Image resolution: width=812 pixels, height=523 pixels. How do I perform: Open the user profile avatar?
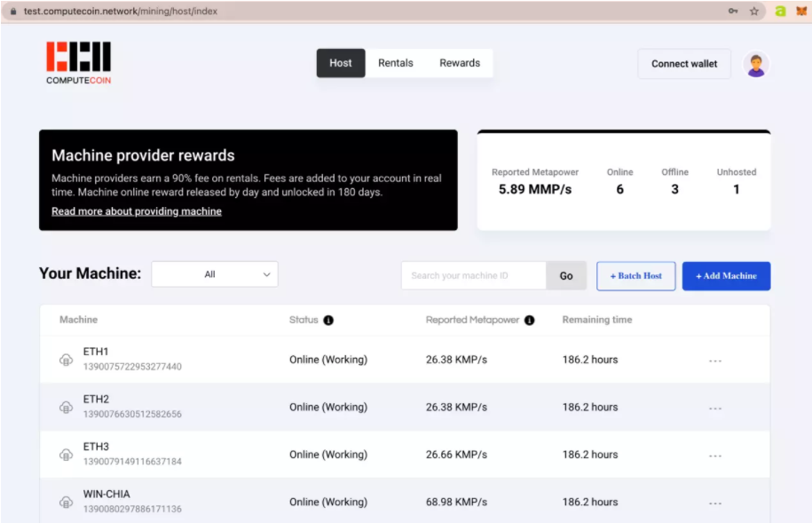click(756, 64)
